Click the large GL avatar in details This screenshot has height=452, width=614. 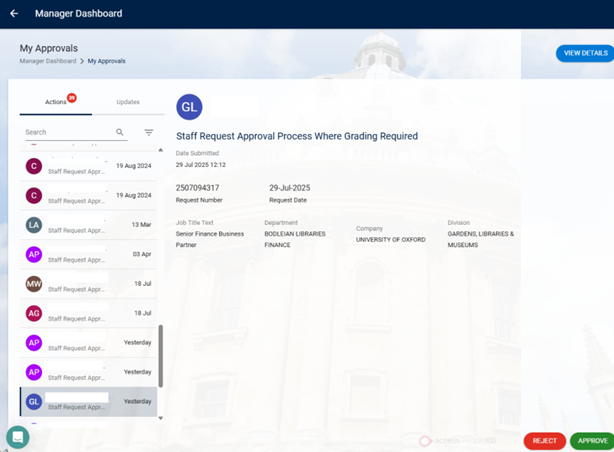pos(189,107)
